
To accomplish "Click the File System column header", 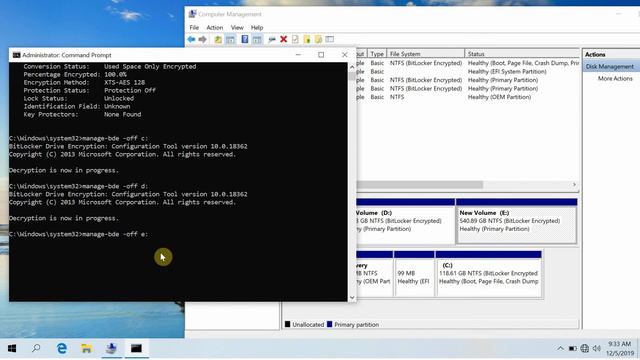I will coord(426,53).
